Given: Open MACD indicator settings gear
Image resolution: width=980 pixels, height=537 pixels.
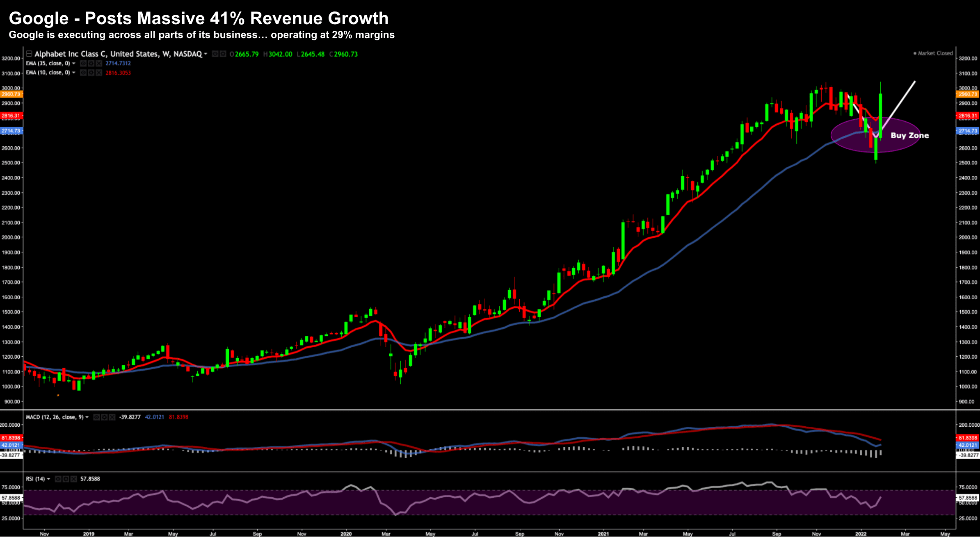Looking at the screenshot, I should 104,417.
